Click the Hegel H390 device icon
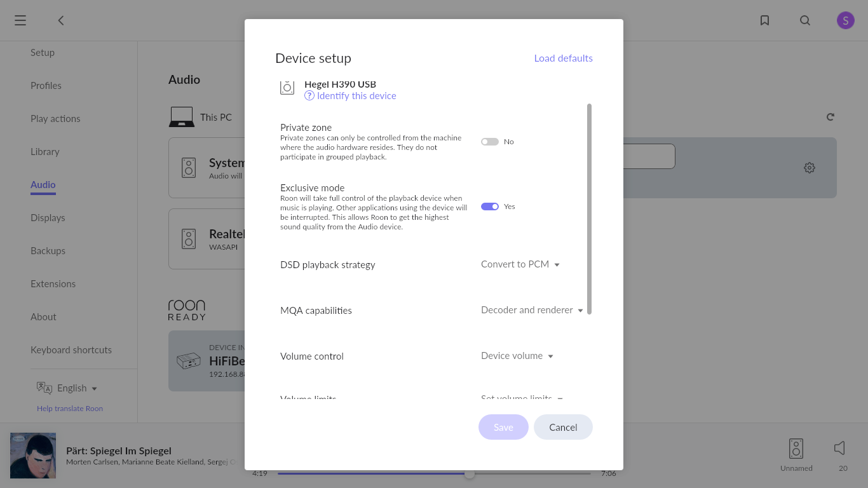The height and width of the screenshot is (488, 868). 287,87
